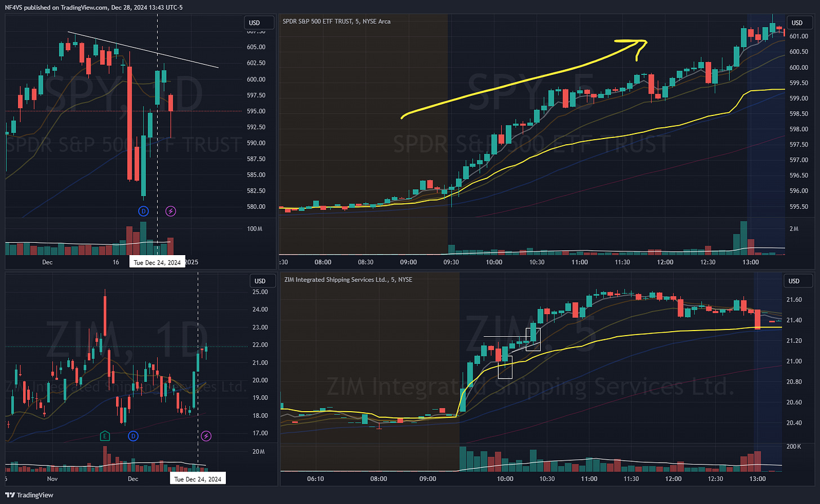Click the 22.00 price label on ZIM daily axis
This screenshot has width=820, height=504.
[260, 345]
